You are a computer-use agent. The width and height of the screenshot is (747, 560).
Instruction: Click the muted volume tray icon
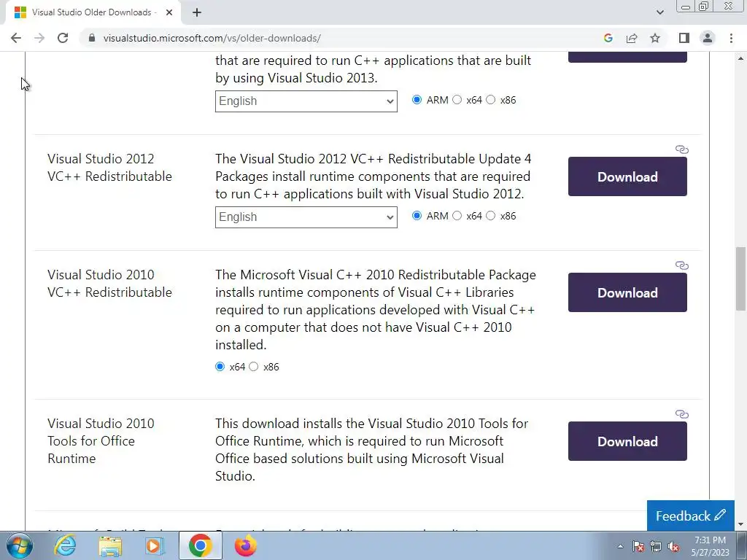[673, 546]
